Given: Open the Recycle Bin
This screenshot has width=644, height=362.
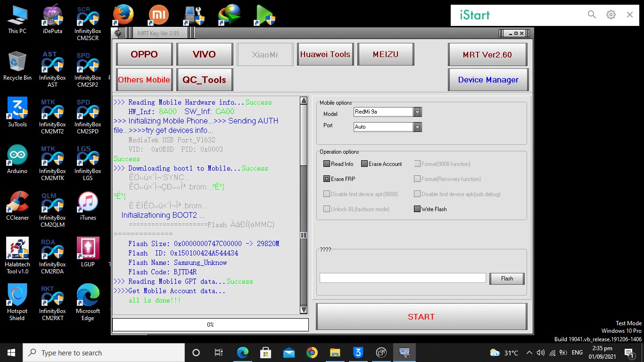Looking at the screenshot, I should point(17,66).
